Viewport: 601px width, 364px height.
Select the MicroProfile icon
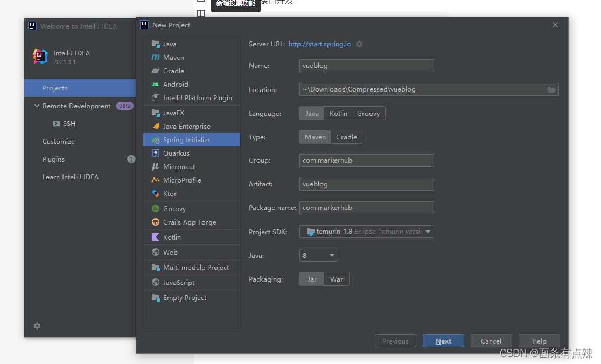click(156, 180)
